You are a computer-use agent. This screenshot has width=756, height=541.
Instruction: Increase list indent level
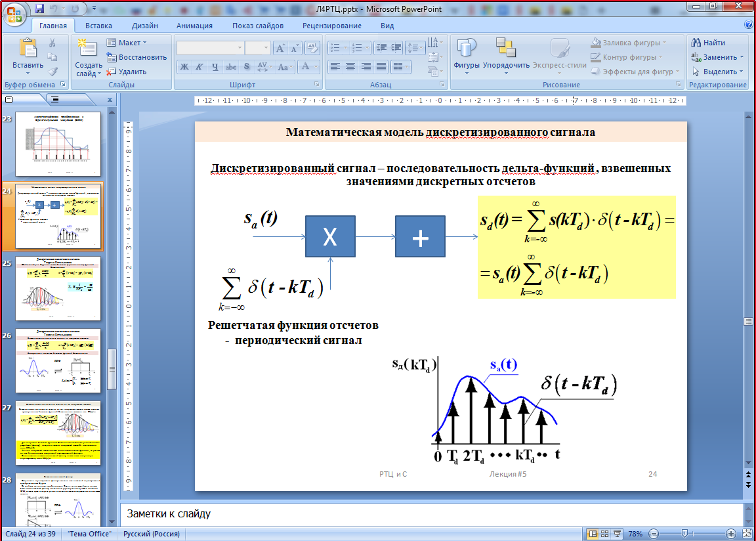[x=396, y=48]
